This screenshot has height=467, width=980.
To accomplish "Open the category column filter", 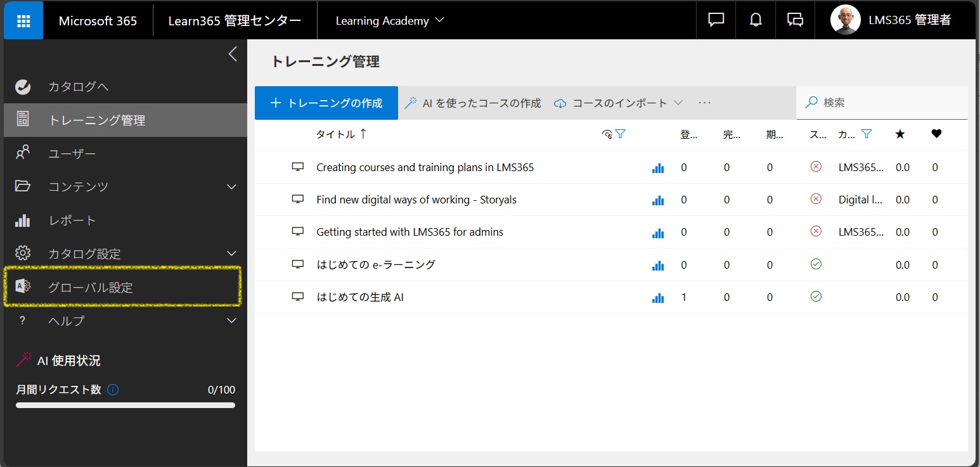I will point(867,134).
